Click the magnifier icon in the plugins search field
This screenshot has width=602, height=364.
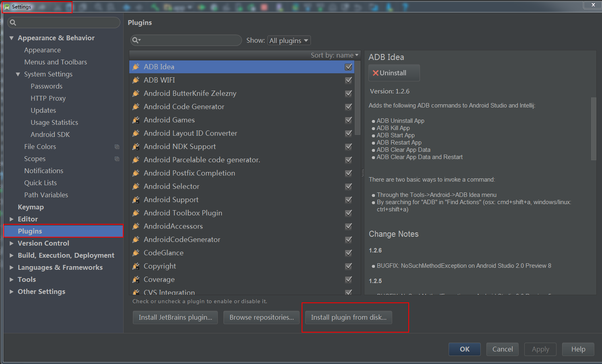pyautogui.click(x=137, y=40)
